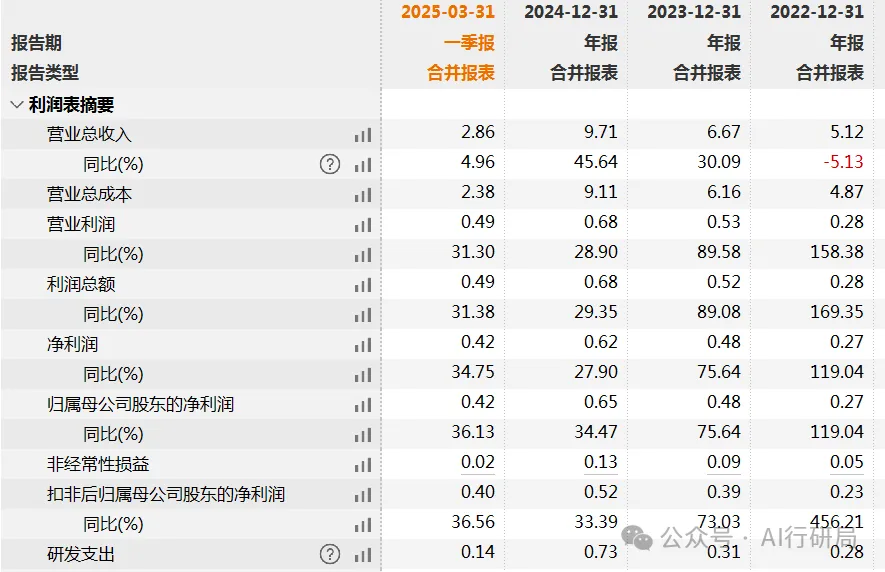Select the 非经常性损益 row label
Viewport: 885px width, 572px height.
(98, 464)
